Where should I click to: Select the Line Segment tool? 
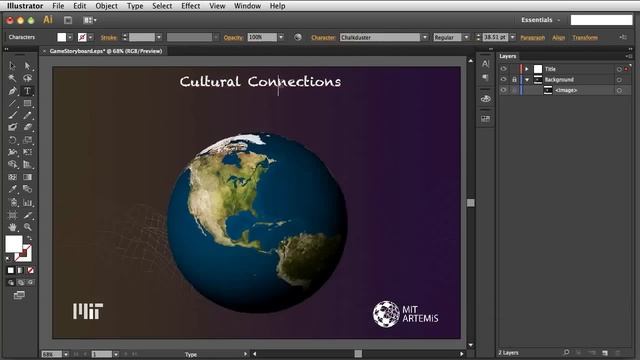tap(12, 103)
